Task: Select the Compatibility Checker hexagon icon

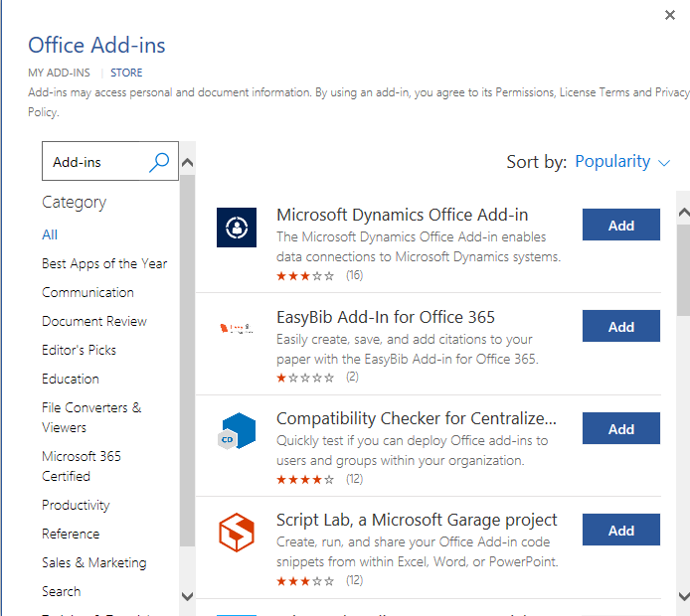Action: pyautogui.click(x=237, y=430)
